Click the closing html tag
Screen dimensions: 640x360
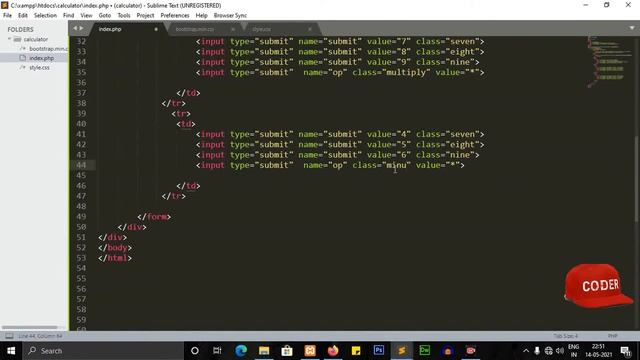pyautogui.click(x=115, y=258)
